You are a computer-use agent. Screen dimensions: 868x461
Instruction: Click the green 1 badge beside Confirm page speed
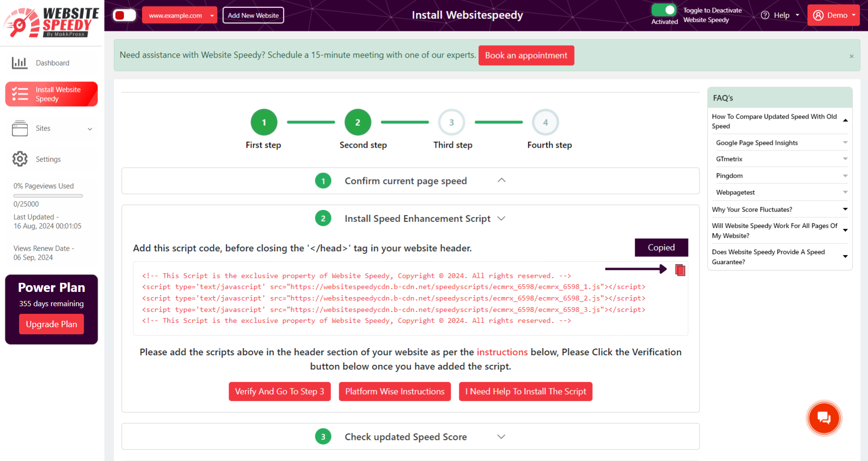[323, 181]
